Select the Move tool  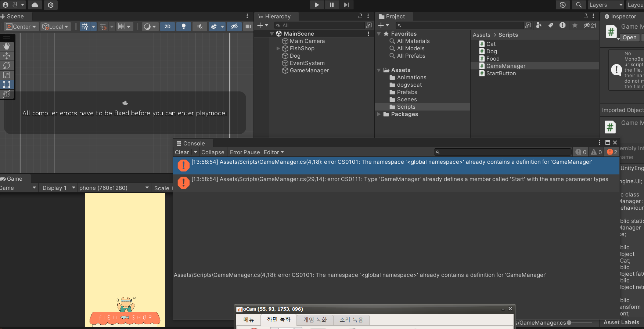point(7,56)
